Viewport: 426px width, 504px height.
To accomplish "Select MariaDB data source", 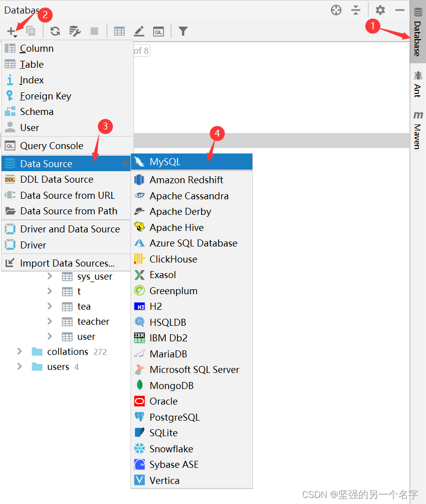I will coord(192,354).
